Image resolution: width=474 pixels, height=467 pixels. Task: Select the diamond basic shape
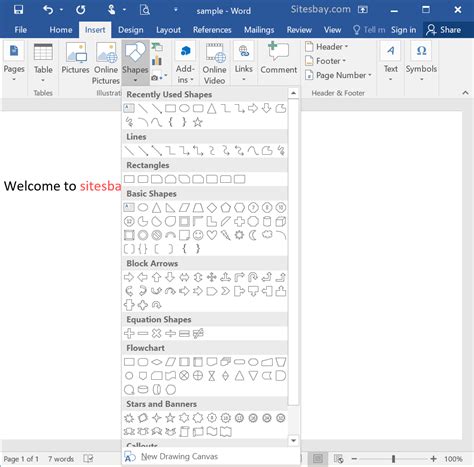tap(212, 208)
